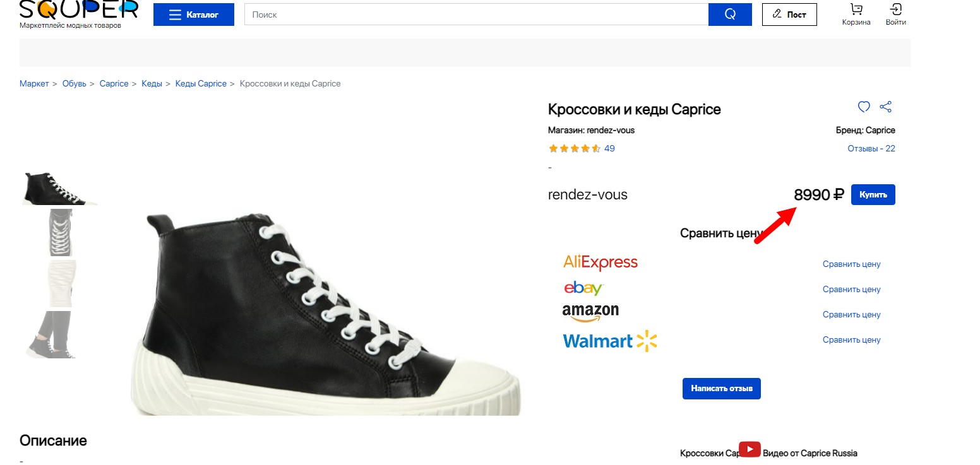Click Написать отзыв button
Screen dimensions: 980x465
[721, 389]
